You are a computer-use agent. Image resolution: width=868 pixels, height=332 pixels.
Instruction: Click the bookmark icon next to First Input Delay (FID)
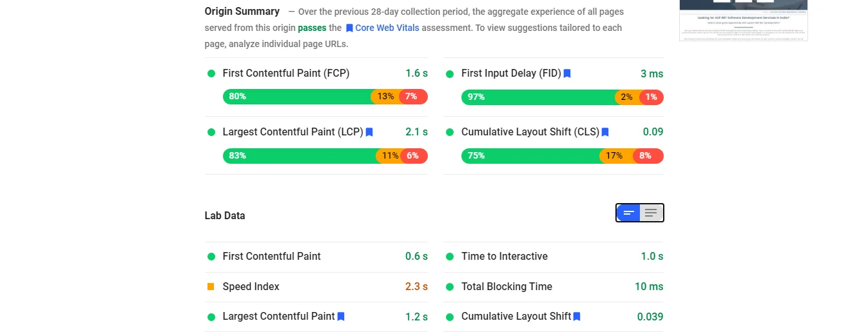point(567,73)
